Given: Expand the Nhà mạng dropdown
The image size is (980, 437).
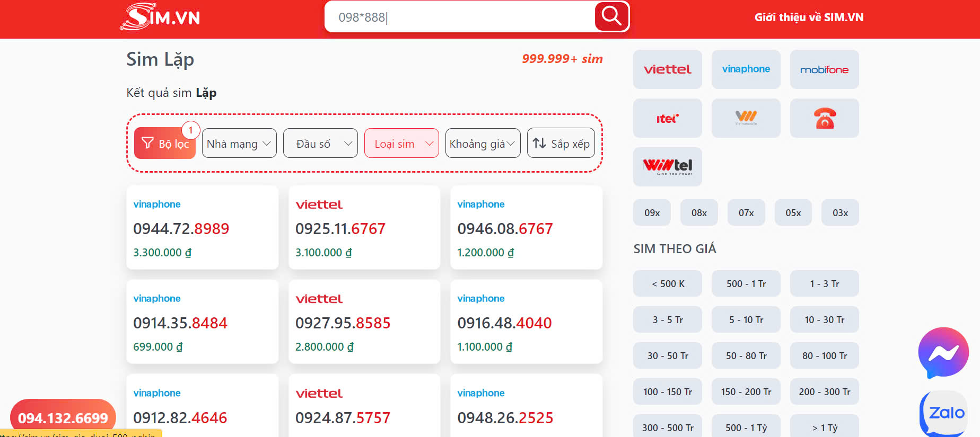Looking at the screenshot, I should (x=239, y=143).
